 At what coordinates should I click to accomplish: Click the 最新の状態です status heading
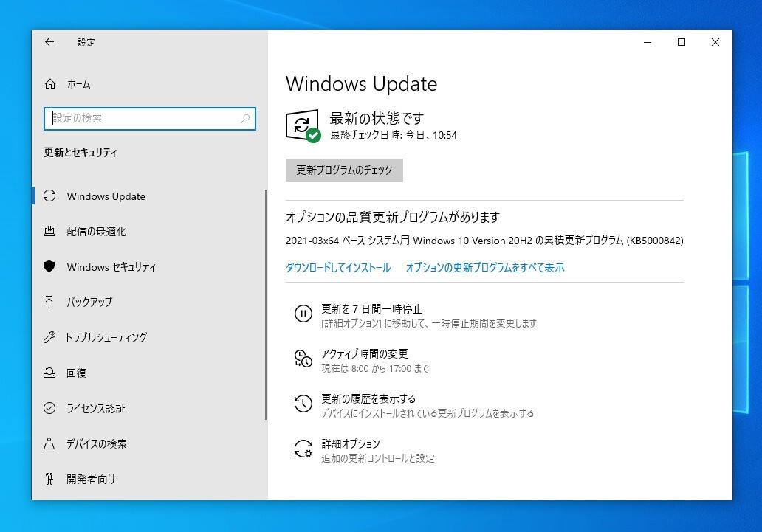pos(377,118)
